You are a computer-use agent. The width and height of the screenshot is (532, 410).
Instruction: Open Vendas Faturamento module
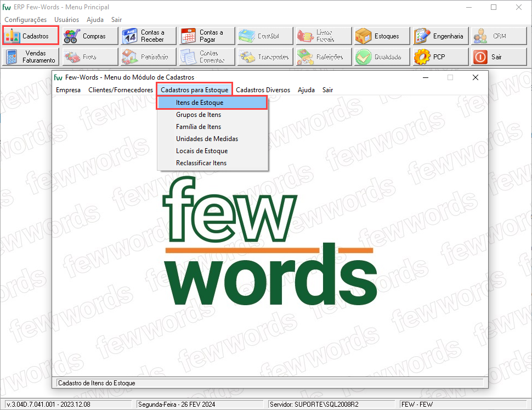tap(31, 57)
